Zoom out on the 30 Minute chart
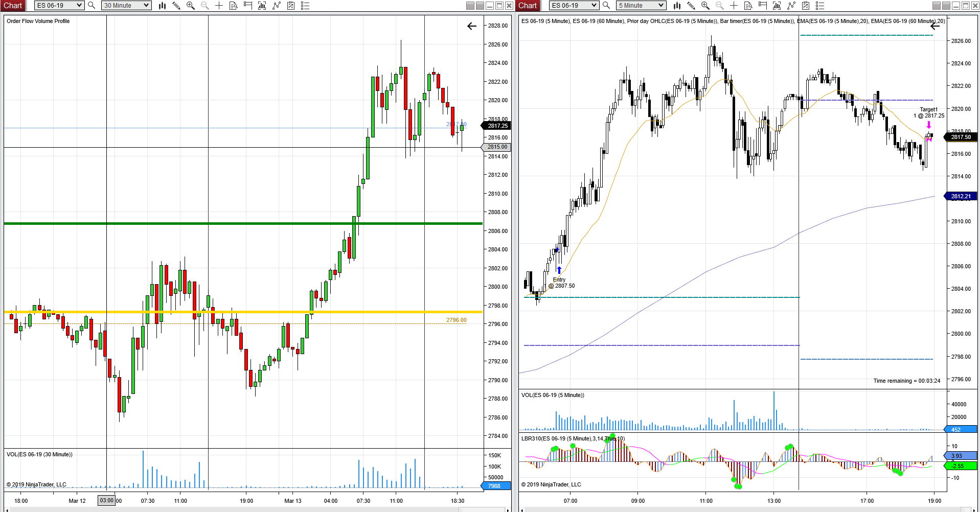This screenshot has height=512, width=980. tap(205, 5)
